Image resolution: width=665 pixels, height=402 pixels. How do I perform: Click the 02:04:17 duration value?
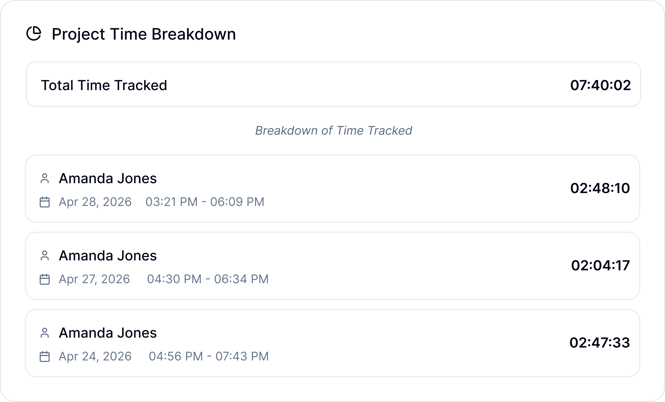click(x=600, y=265)
